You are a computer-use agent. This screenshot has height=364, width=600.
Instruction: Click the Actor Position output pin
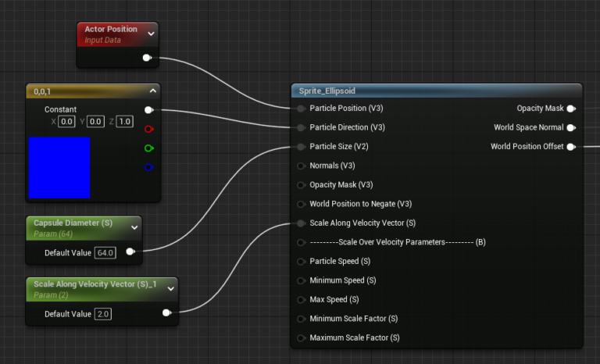(147, 58)
